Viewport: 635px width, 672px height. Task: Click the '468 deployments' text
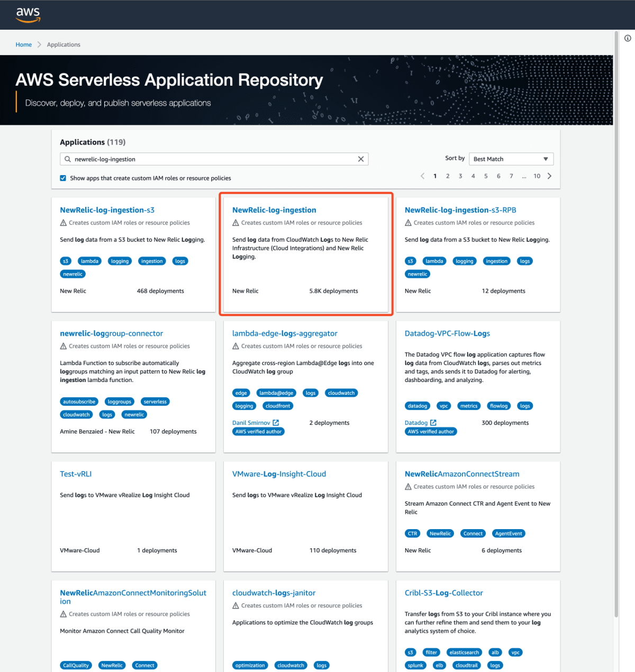point(160,291)
